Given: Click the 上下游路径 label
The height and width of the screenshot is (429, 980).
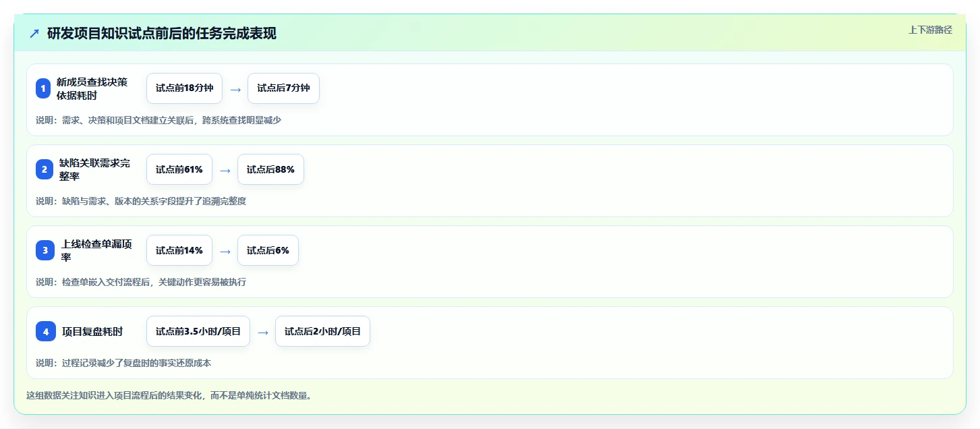Looking at the screenshot, I should (x=930, y=30).
